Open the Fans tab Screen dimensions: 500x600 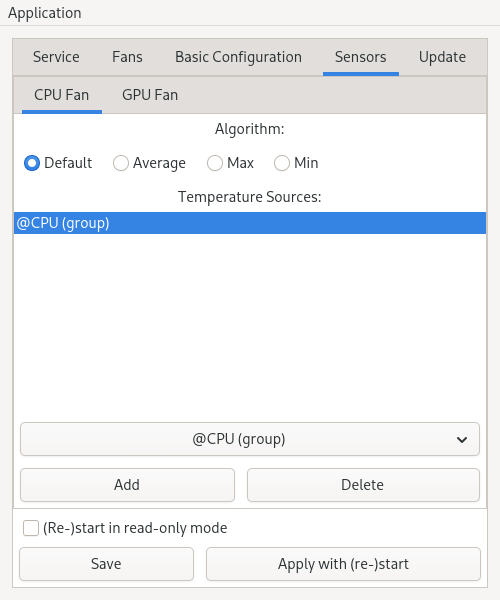click(127, 57)
